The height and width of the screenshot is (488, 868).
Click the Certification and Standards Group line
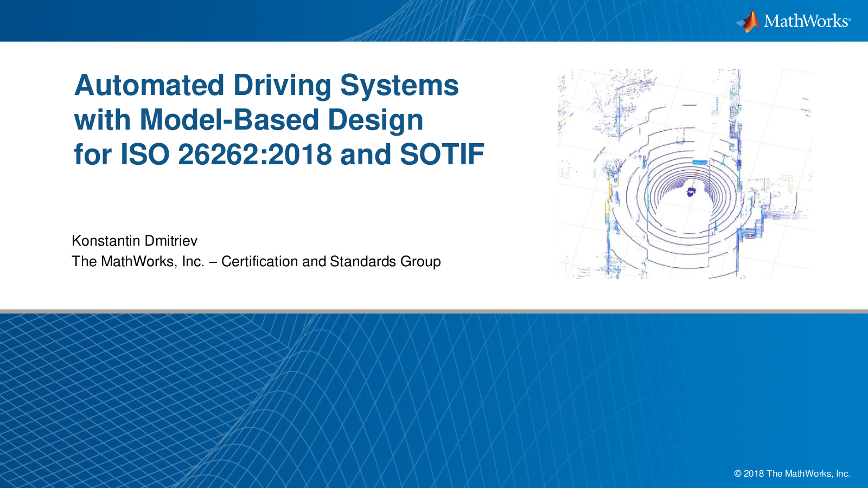pyautogui.click(x=256, y=261)
